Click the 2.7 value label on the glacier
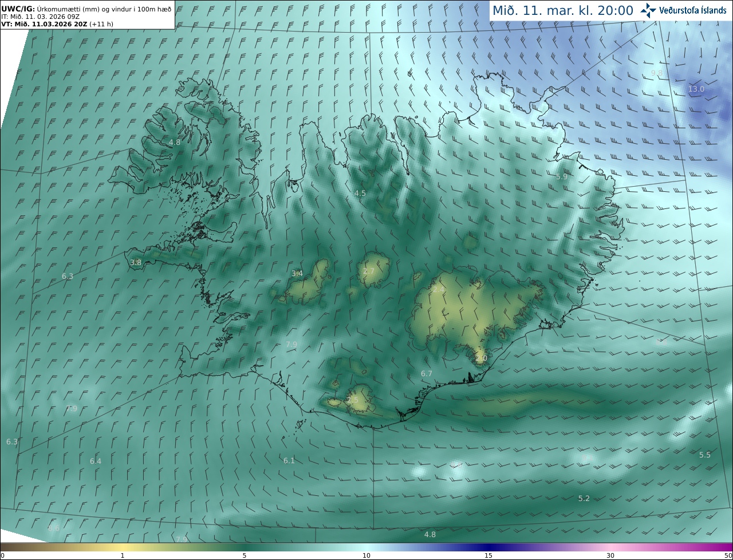 [x=369, y=271]
